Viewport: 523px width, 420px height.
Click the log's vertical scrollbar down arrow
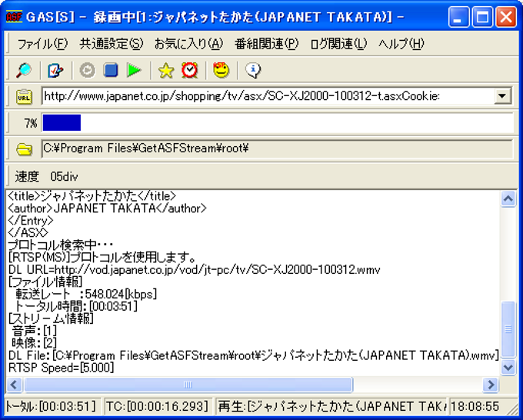pos(508,367)
